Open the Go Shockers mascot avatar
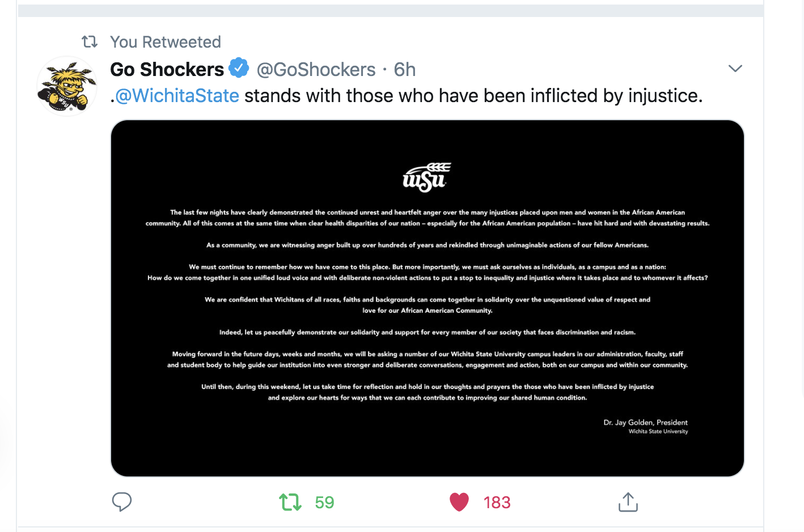 tap(67, 86)
